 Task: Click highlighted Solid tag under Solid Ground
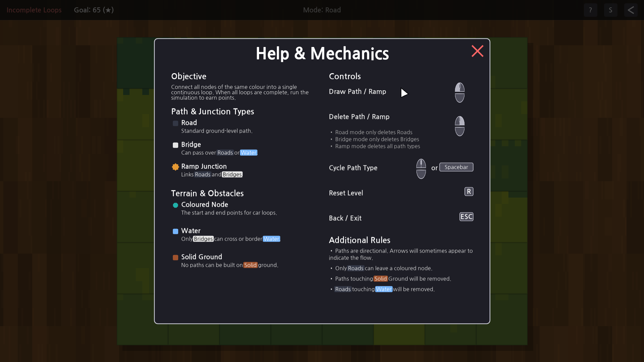(x=250, y=265)
